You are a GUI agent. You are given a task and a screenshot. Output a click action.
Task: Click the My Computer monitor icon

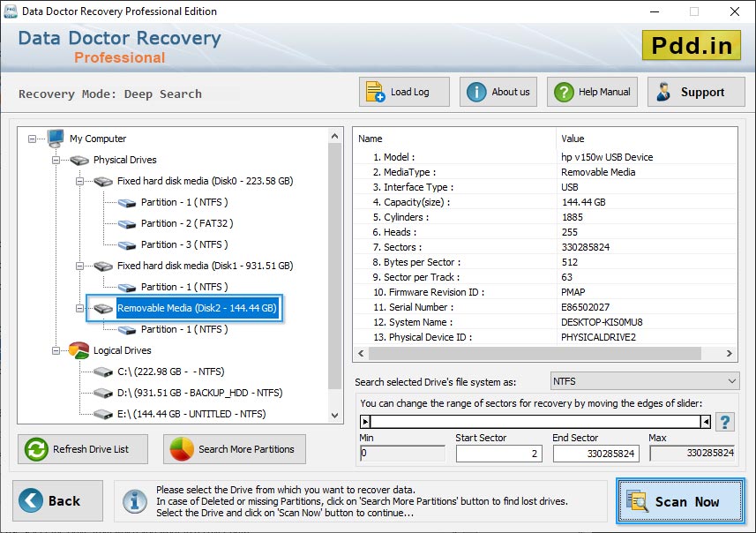56,139
